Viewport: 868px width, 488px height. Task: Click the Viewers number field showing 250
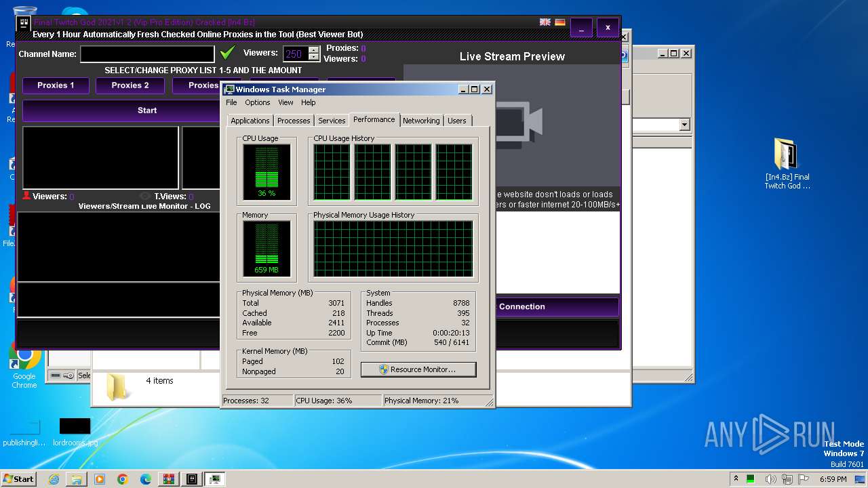[x=296, y=54]
